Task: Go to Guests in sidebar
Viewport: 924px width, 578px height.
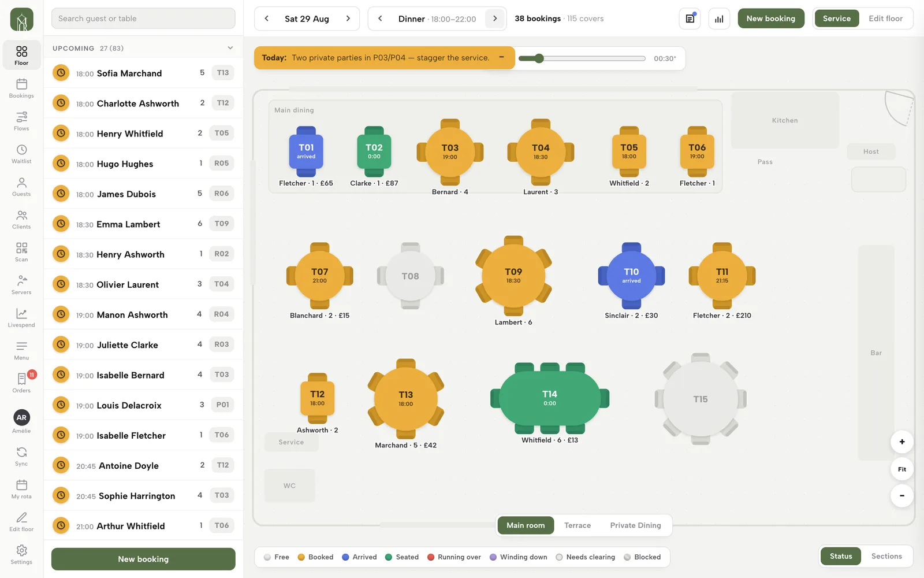Action: [x=21, y=187]
